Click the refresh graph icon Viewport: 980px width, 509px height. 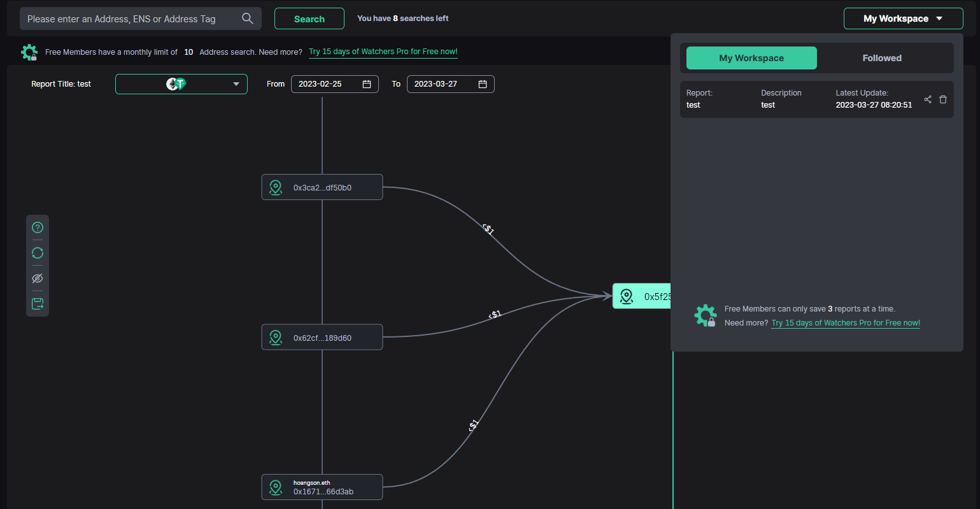click(38, 253)
